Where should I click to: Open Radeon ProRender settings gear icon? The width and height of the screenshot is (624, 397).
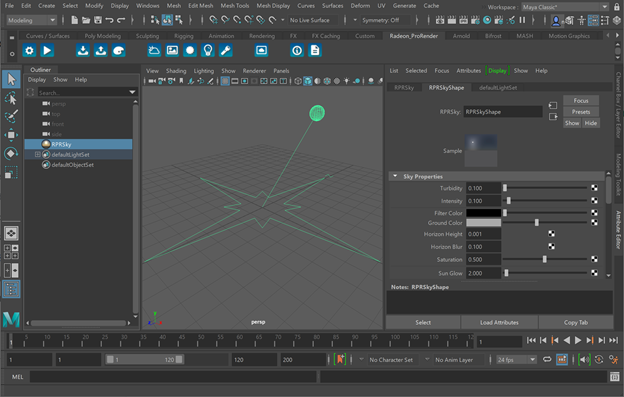click(x=29, y=51)
